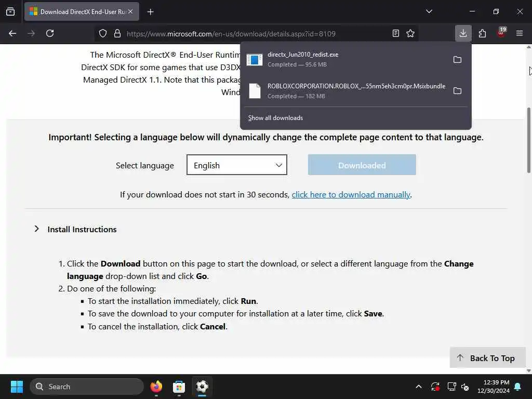Show directx_Jun2010_redist.exe in folder

coord(457,59)
